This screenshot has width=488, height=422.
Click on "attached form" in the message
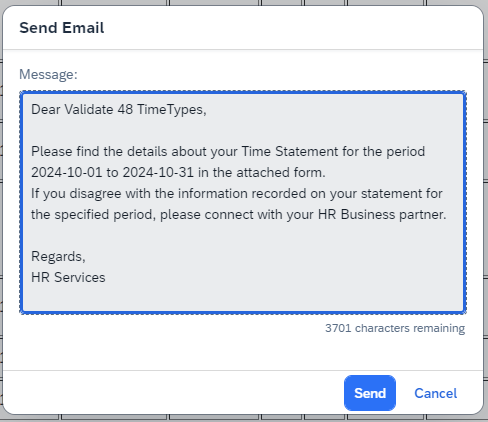279,173
